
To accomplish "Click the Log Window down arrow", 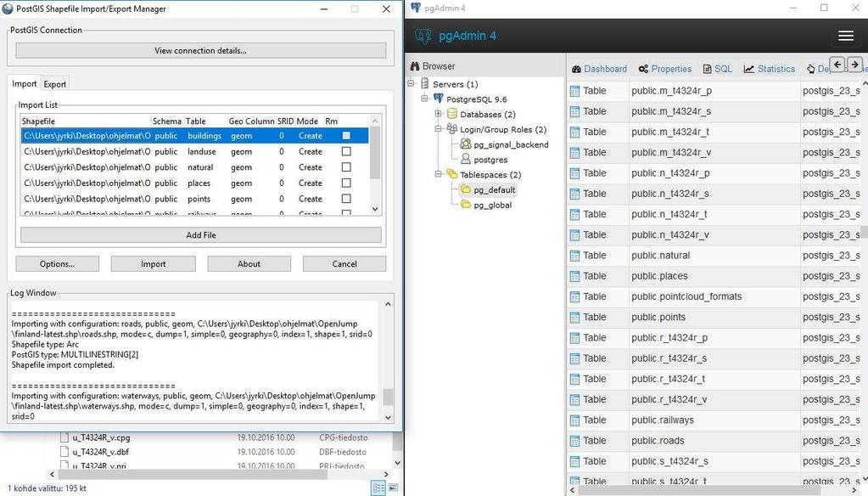I will 388,417.
